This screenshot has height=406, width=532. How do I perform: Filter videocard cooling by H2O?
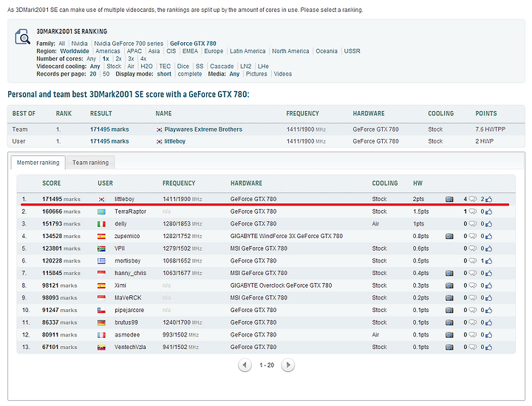coord(146,67)
